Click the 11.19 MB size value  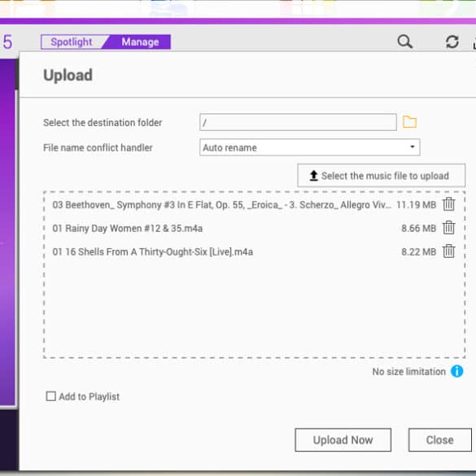tap(417, 205)
